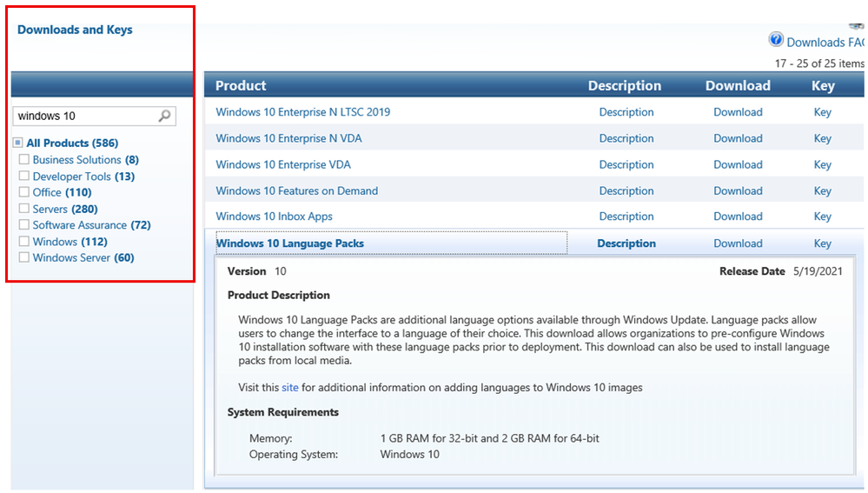Show Description for Features on Demand
The width and height of the screenshot is (868, 493).
[x=626, y=190]
